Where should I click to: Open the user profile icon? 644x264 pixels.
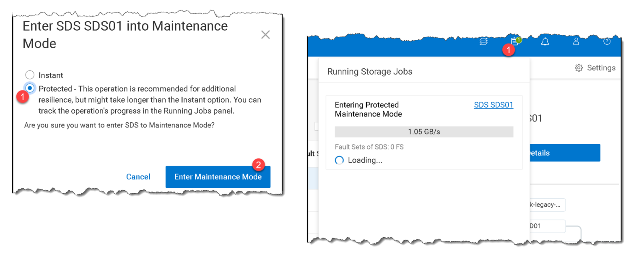point(576,41)
